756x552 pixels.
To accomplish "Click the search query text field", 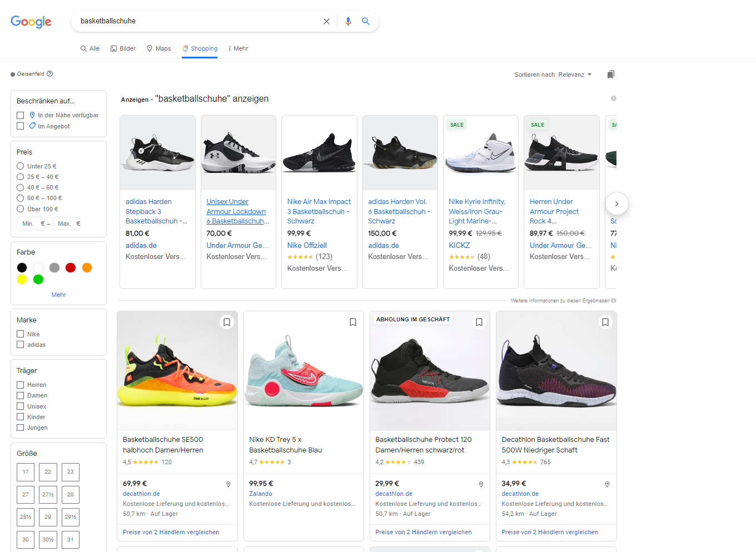I will (197, 21).
